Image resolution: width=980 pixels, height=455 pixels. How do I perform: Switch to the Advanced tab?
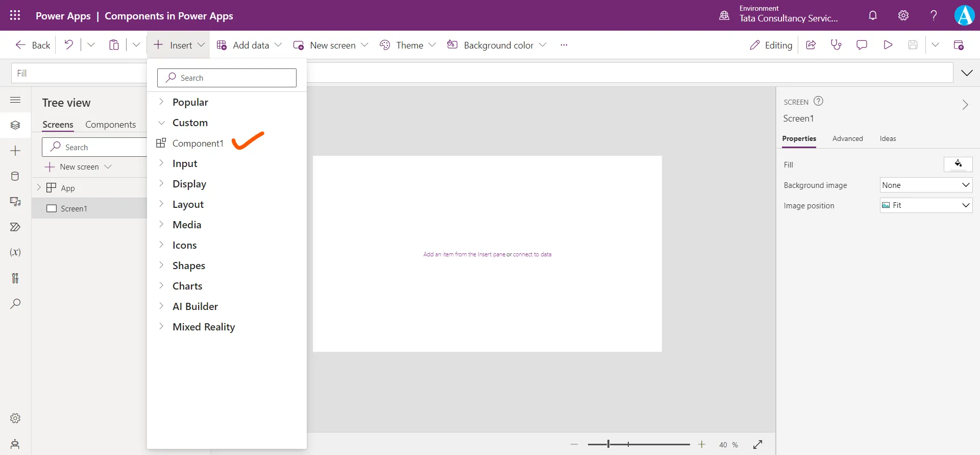pos(847,138)
